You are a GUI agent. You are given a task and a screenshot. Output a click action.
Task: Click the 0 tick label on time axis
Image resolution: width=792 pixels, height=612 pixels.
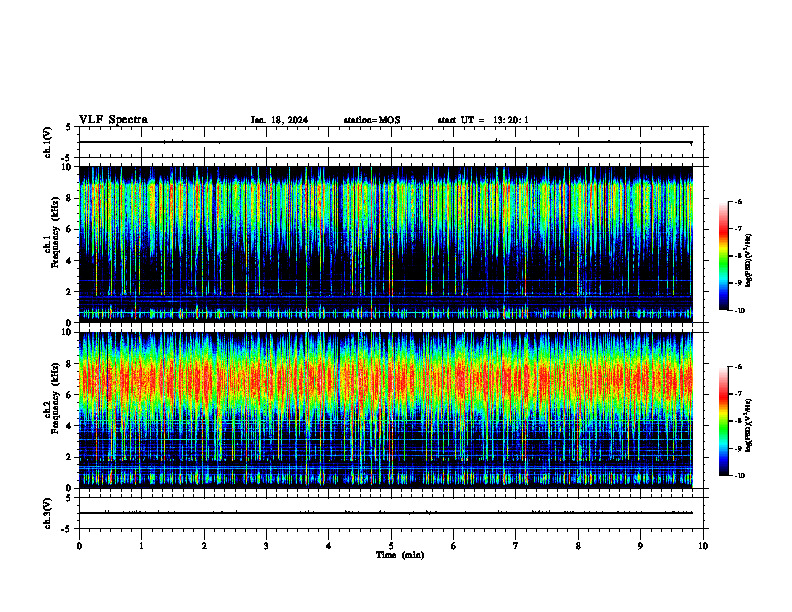79,546
